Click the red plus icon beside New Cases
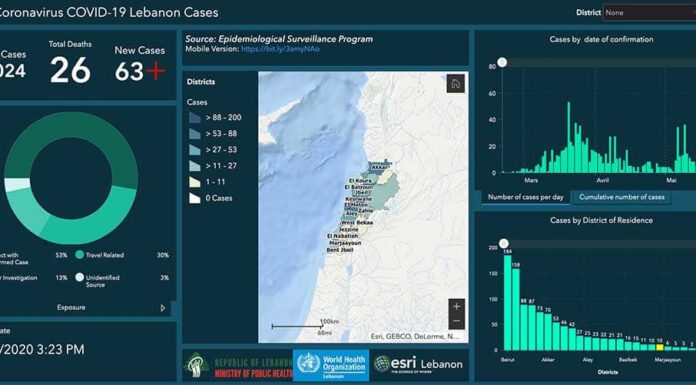This screenshot has width=696, height=385. point(155,71)
